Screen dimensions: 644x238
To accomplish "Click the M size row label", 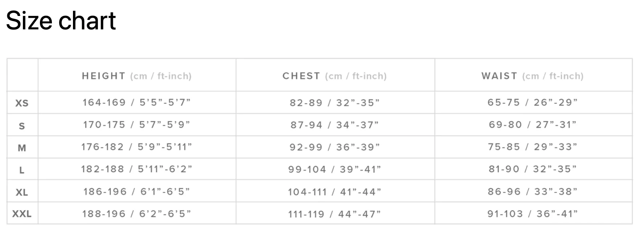I will (x=22, y=148).
